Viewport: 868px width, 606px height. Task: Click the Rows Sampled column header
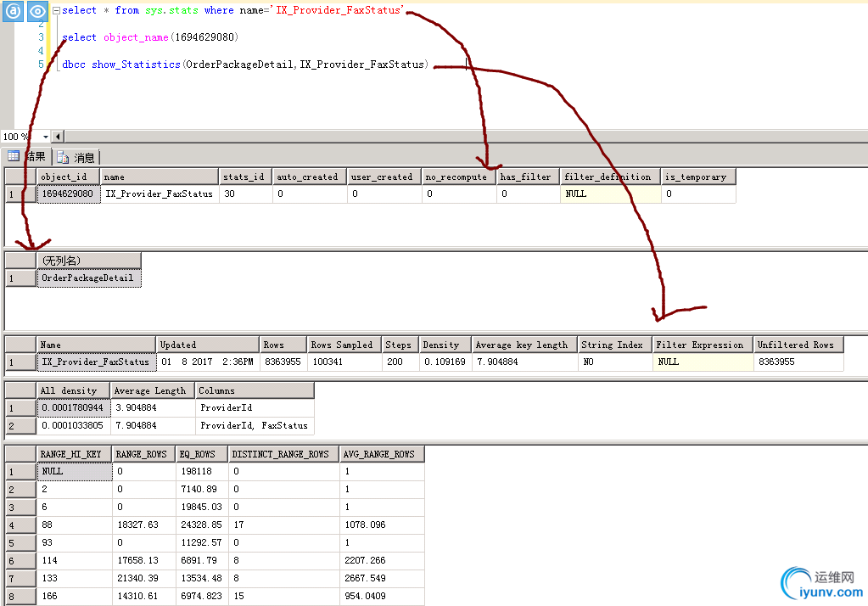[344, 345]
